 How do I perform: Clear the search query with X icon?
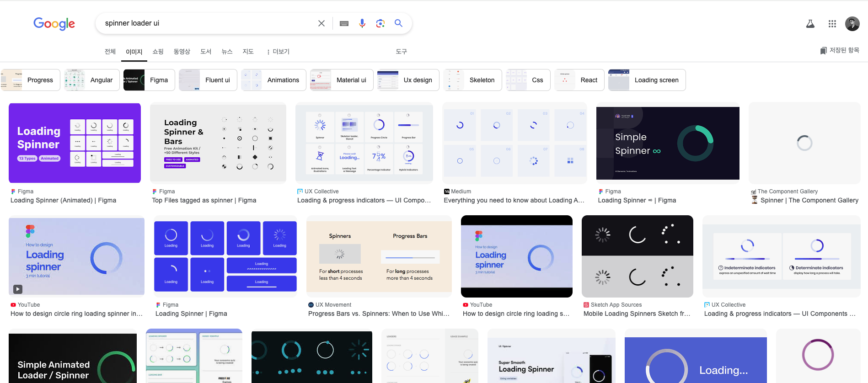pyautogui.click(x=321, y=23)
